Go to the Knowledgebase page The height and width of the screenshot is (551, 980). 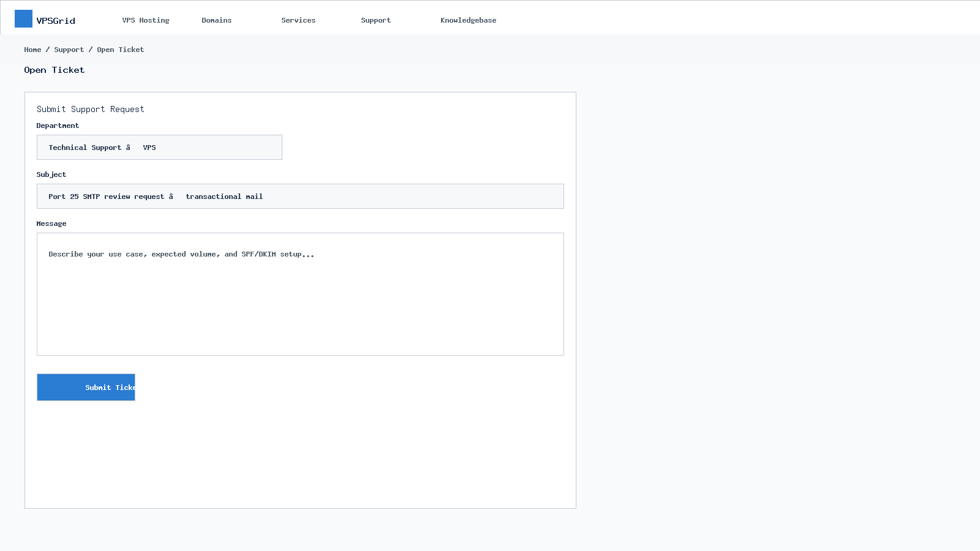[x=469, y=20]
